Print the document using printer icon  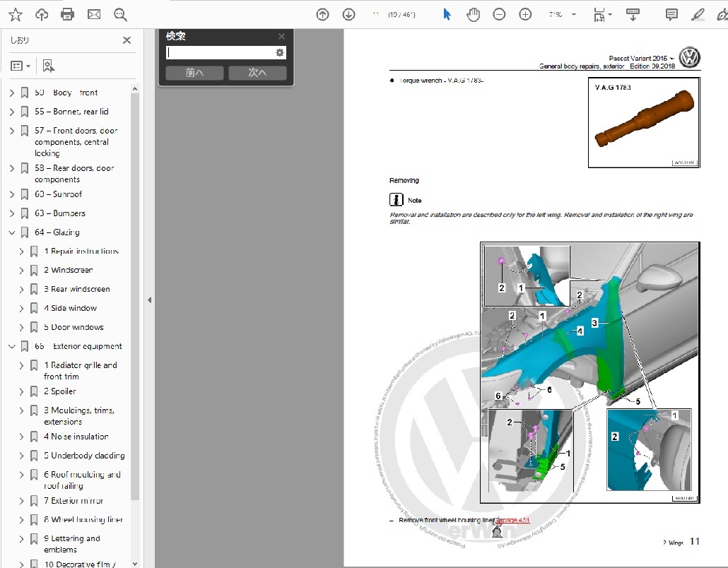point(67,14)
